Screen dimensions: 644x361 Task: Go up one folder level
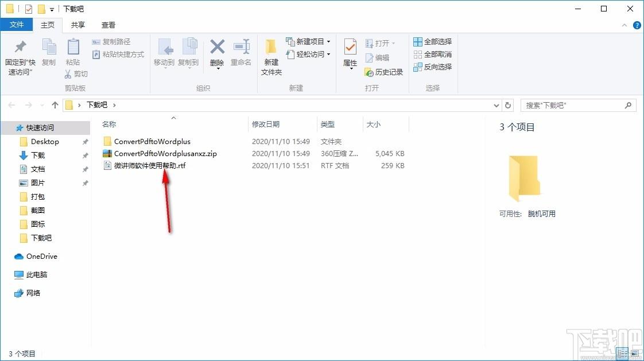click(55, 105)
